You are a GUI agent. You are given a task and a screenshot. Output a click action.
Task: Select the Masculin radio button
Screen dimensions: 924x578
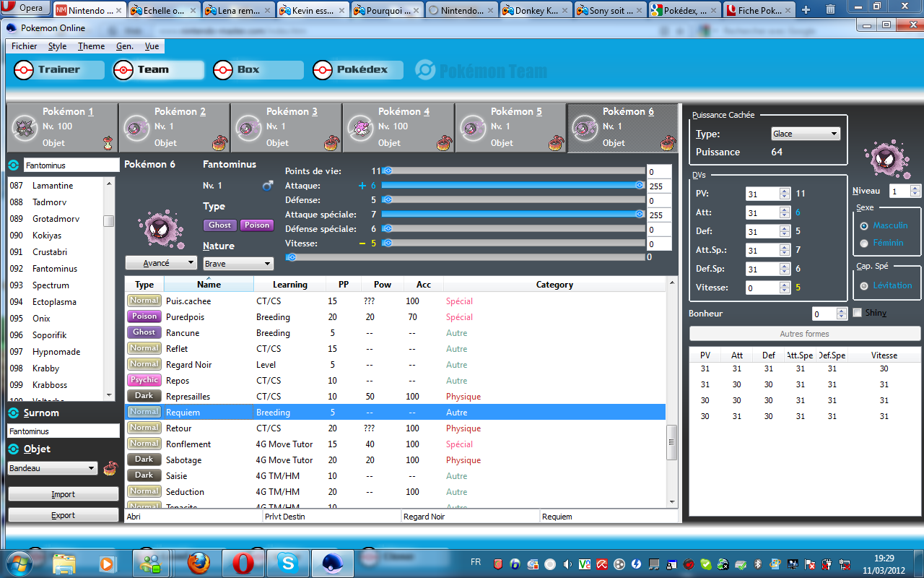[x=864, y=225]
